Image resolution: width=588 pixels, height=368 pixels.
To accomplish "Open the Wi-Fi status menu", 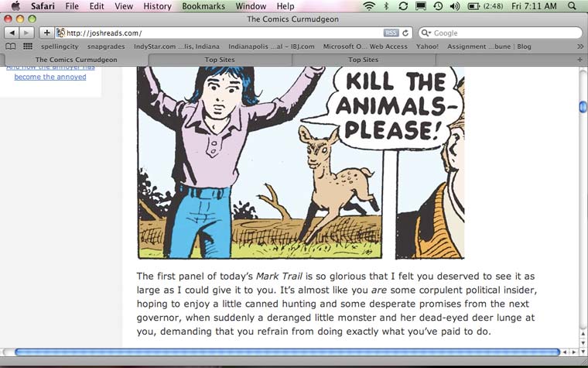I will pyautogui.click(x=369, y=6).
